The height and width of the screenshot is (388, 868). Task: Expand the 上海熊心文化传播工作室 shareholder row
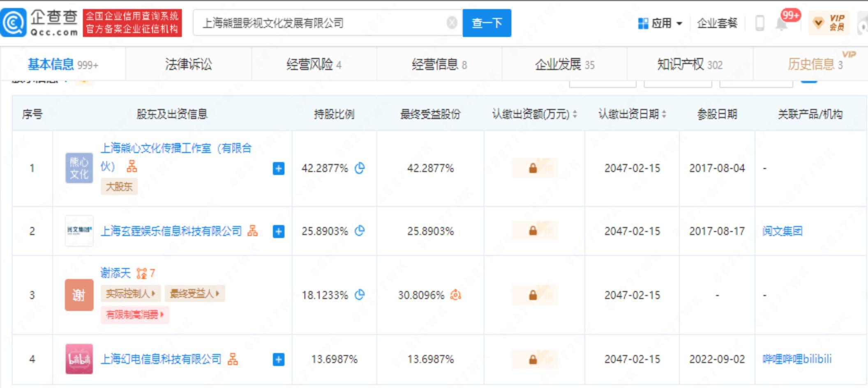(x=278, y=168)
